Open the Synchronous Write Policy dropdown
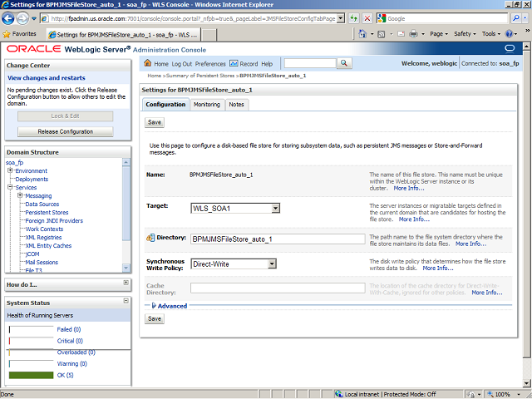Screen dimensions: 532x399 (271, 264)
